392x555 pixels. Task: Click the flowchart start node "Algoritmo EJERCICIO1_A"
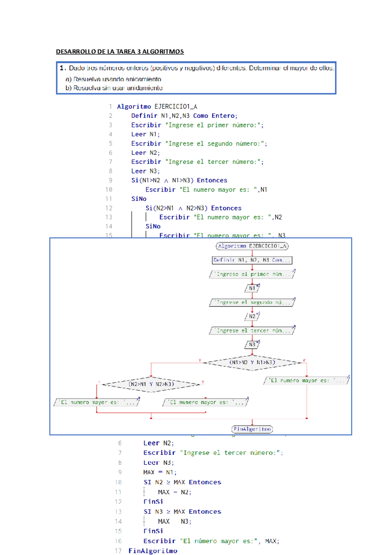[252, 246]
